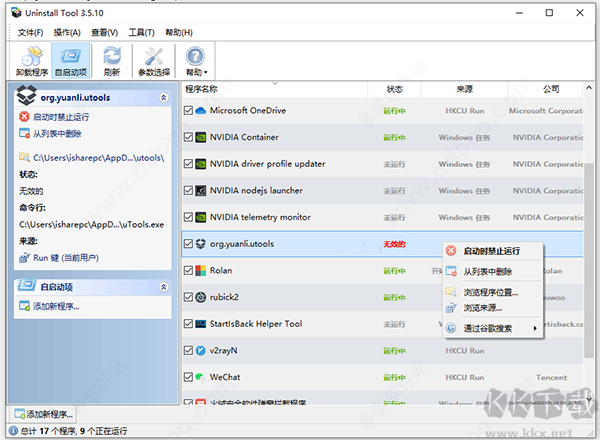Choose 浏览来源 in the context menu

(493, 308)
